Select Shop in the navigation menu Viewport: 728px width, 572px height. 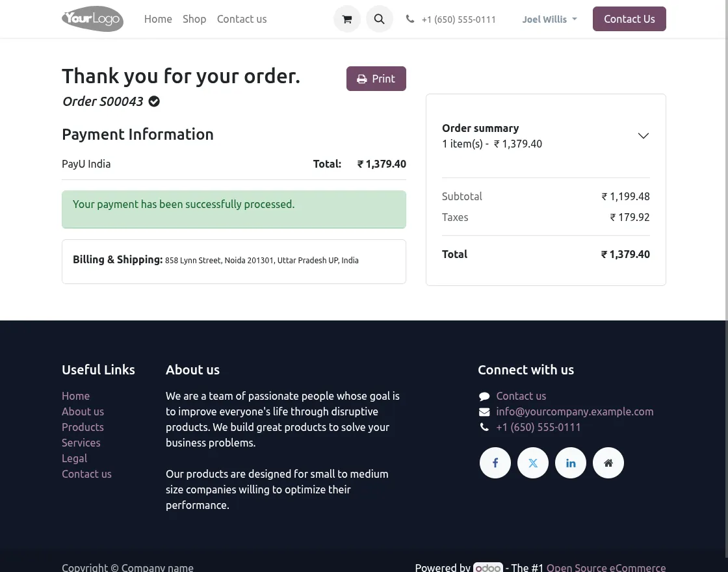pyautogui.click(x=194, y=19)
